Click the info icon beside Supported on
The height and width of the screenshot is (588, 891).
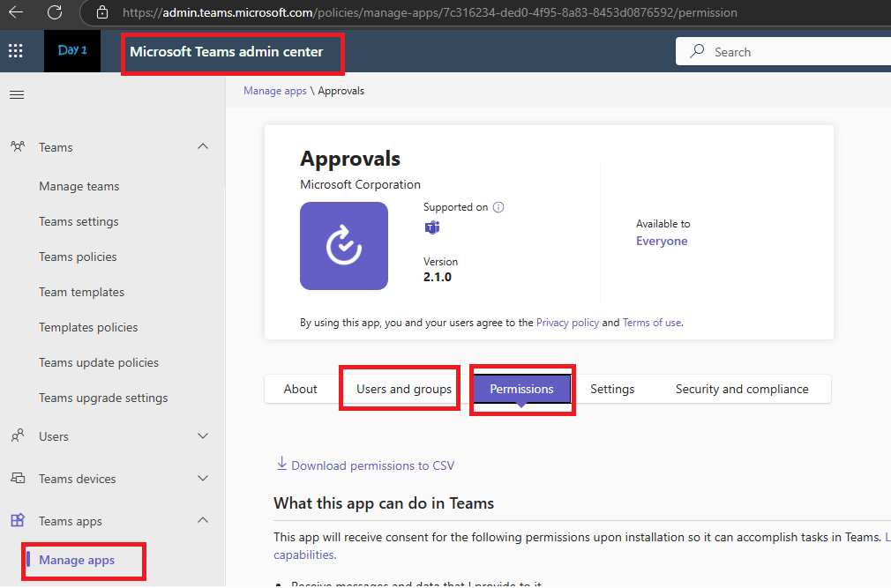click(498, 207)
